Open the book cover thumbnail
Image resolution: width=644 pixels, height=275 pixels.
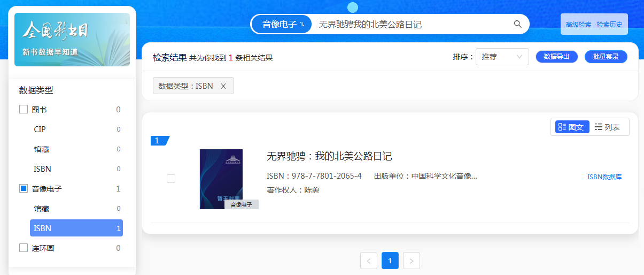point(221,179)
